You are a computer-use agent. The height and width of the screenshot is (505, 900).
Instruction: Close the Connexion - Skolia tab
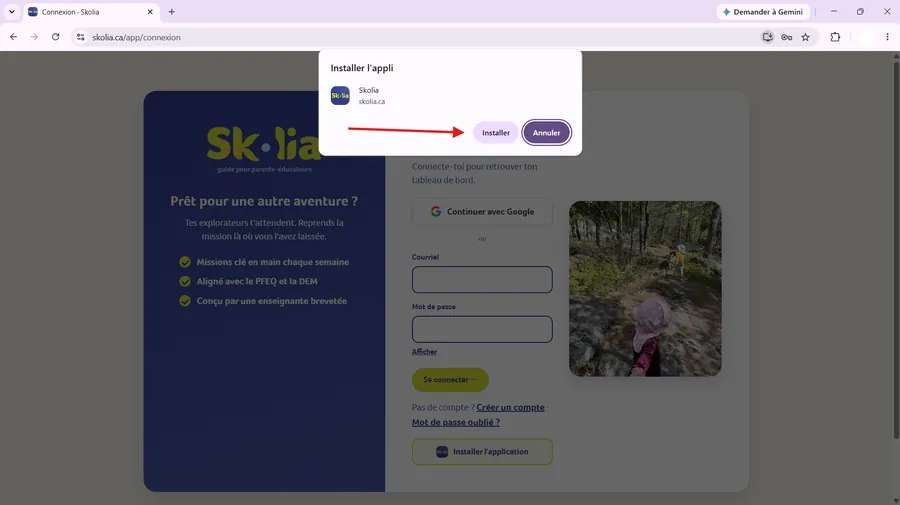point(150,11)
